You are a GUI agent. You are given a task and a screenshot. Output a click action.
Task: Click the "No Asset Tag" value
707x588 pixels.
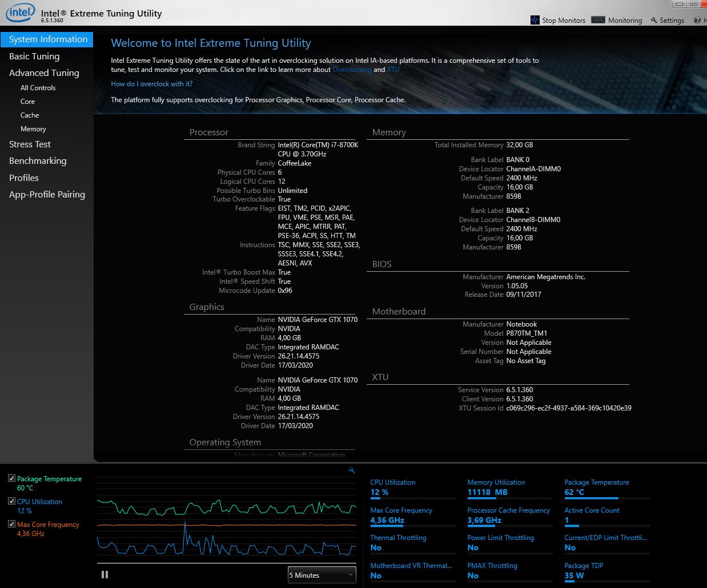pos(526,361)
